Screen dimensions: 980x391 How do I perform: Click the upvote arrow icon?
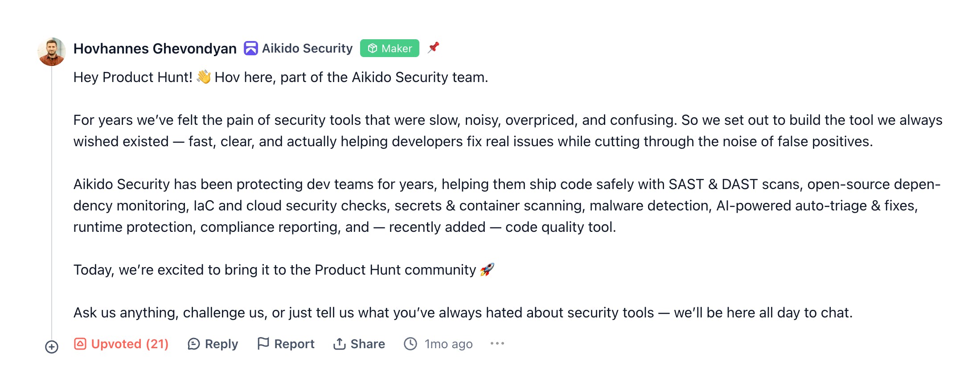[x=80, y=344]
